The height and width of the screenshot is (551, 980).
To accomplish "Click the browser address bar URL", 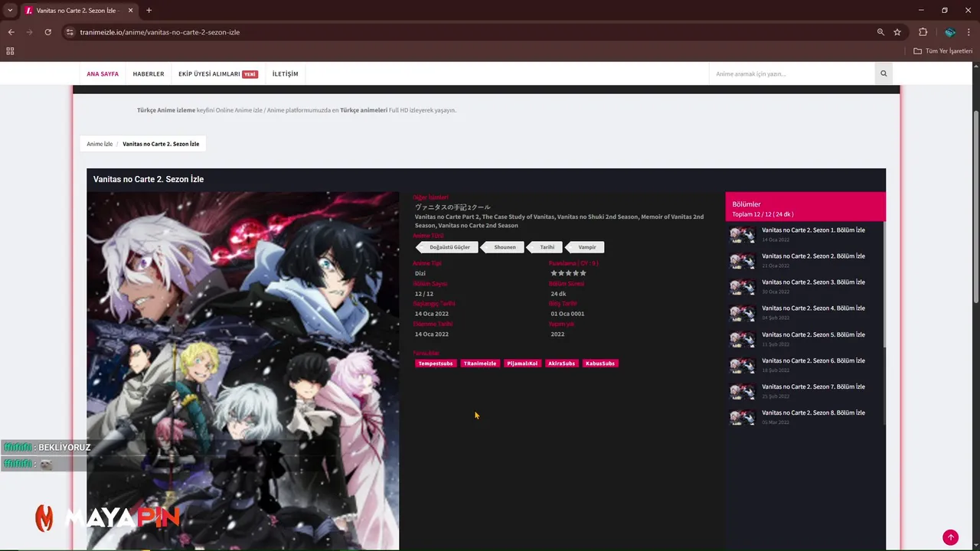I will 159,32.
